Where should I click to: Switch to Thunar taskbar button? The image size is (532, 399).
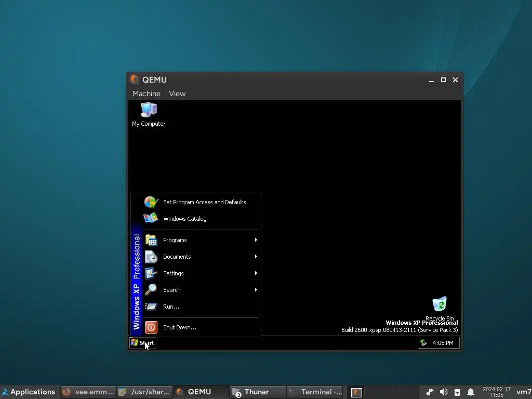click(258, 392)
